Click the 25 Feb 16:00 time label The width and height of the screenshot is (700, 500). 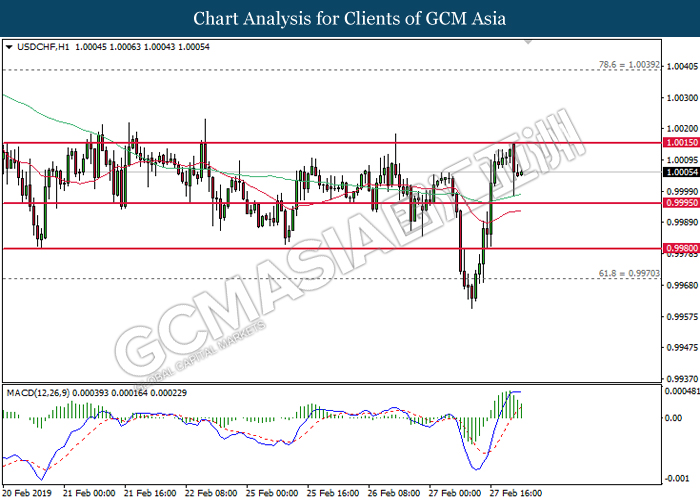tap(333, 493)
